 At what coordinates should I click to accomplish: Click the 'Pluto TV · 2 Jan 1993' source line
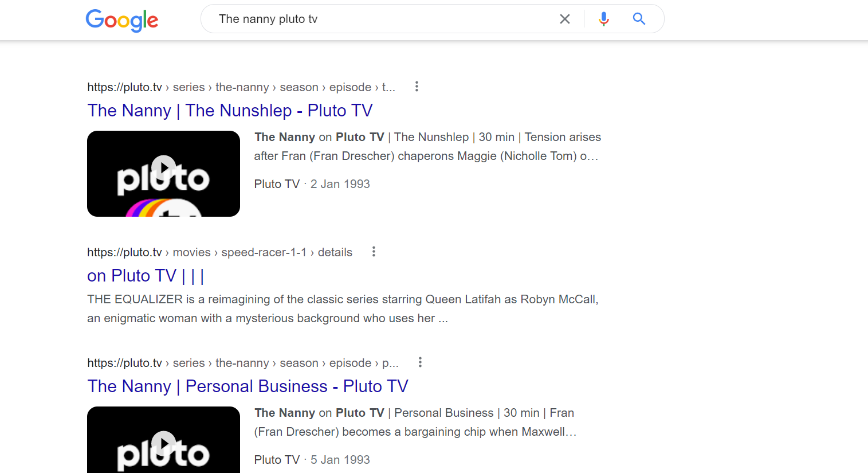(x=312, y=184)
